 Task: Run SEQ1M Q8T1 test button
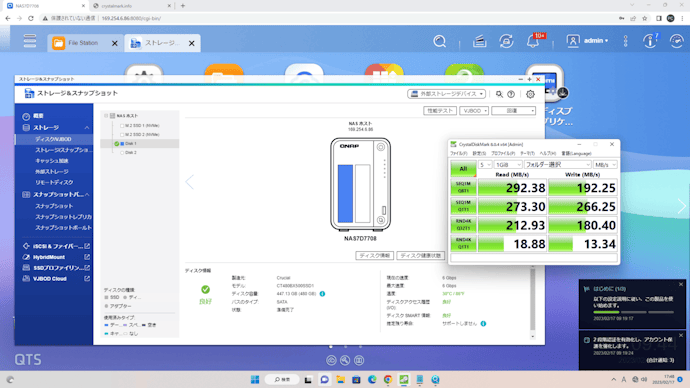pyautogui.click(x=463, y=187)
